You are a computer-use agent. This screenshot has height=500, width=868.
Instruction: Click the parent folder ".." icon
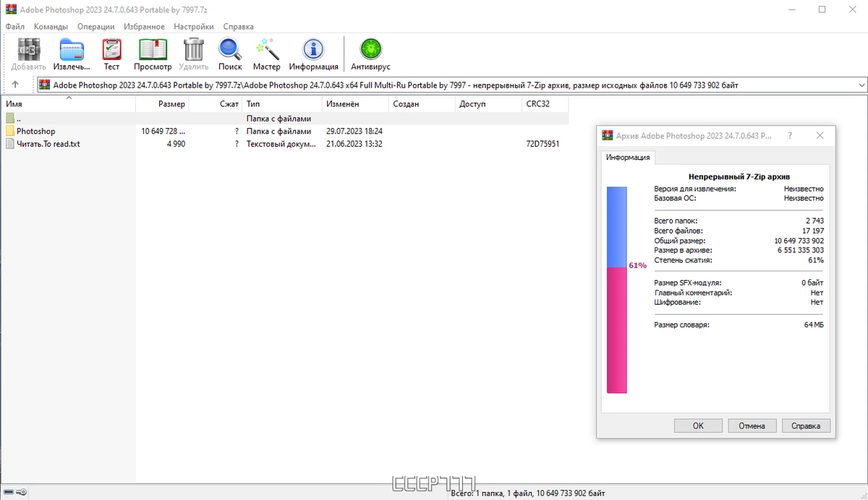click(x=10, y=118)
